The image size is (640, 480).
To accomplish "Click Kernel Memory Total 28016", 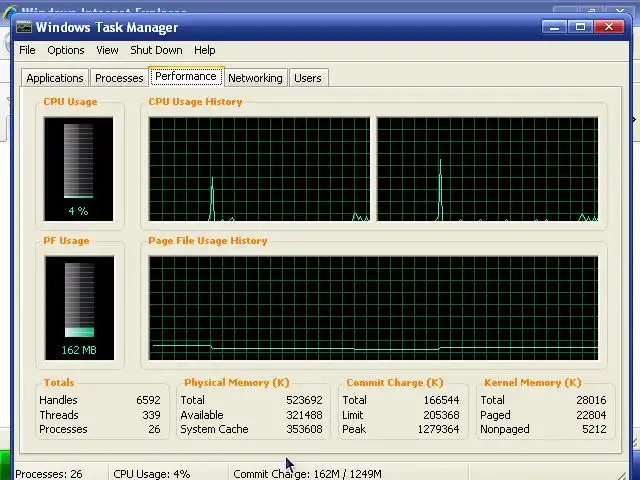I will point(591,400).
